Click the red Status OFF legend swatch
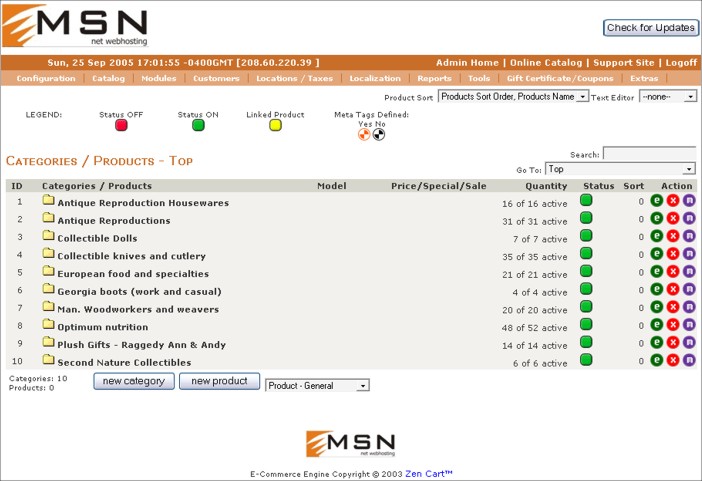The height and width of the screenshot is (481, 702). pos(121,125)
